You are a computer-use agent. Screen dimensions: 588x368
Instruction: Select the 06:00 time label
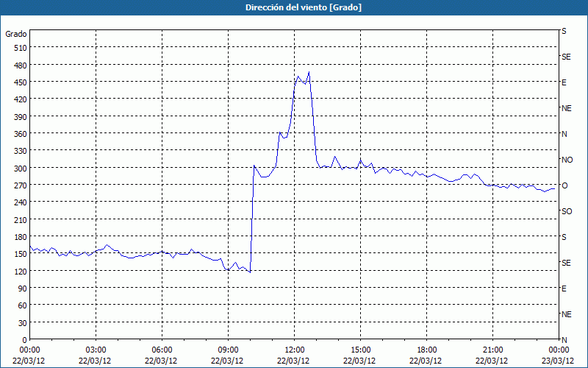[x=162, y=350]
